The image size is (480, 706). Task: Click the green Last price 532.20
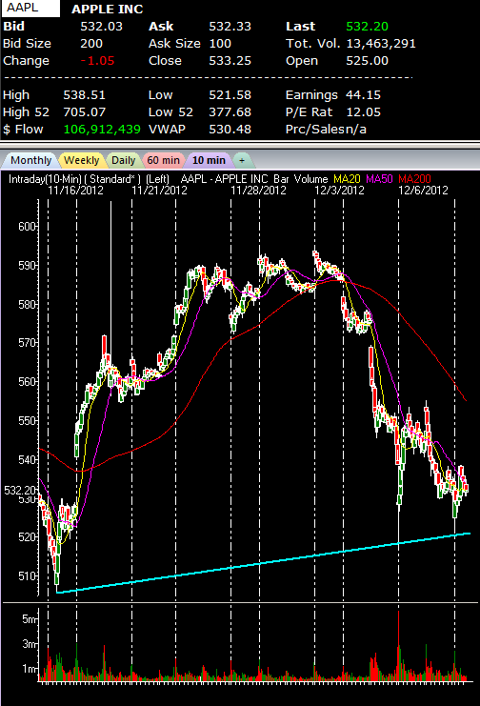367,27
